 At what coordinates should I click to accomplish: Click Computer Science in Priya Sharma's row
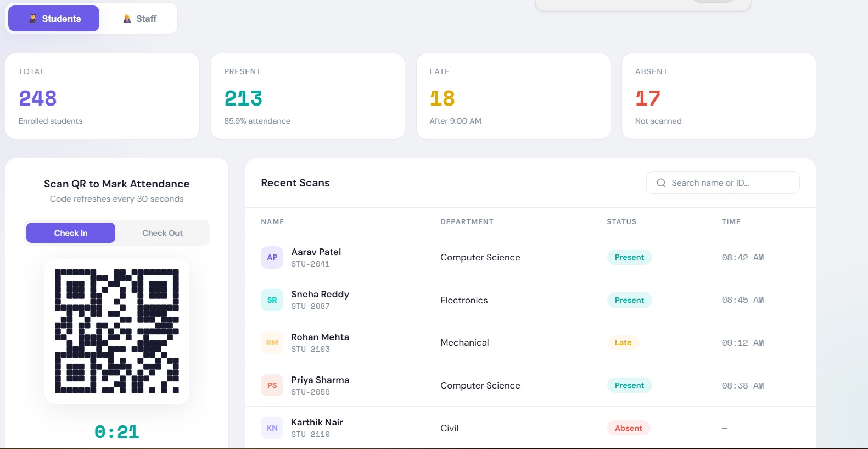pos(480,385)
